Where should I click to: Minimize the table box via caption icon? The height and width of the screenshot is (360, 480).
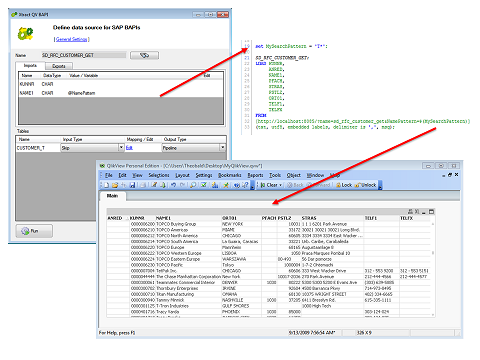pyautogui.click(x=424, y=212)
